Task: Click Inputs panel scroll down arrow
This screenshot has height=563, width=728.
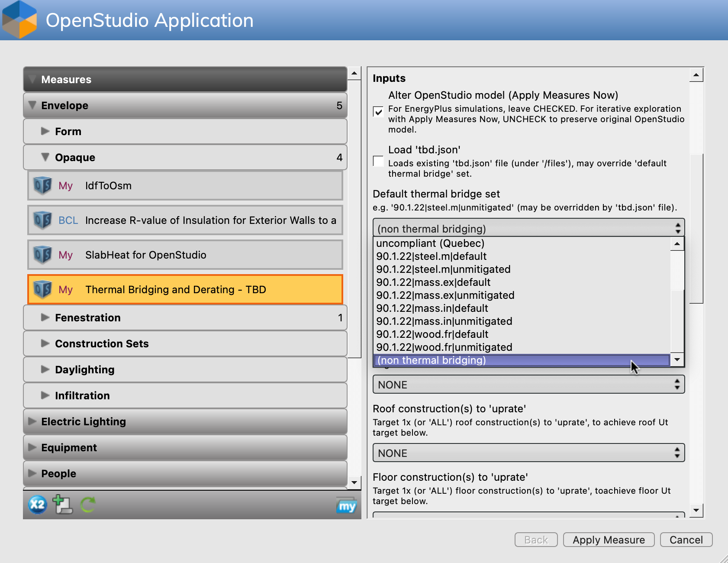Action: pyautogui.click(x=696, y=510)
